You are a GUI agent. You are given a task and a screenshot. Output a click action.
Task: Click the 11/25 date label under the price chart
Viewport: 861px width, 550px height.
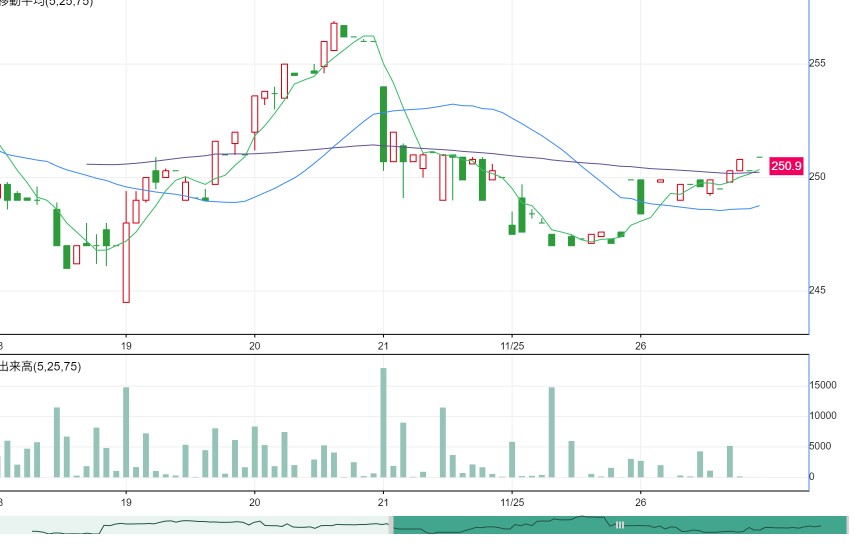pyautogui.click(x=512, y=346)
